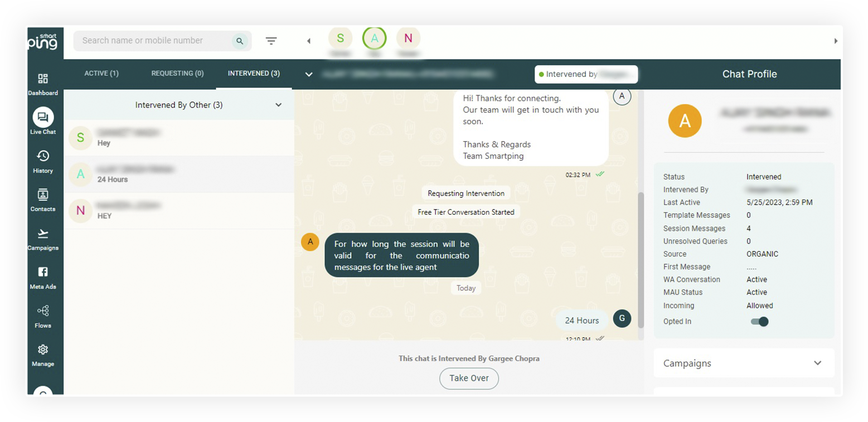Viewport: 868px width, 422px height.
Task: Click the A avatar beside Thanks message
Action: 622,96
